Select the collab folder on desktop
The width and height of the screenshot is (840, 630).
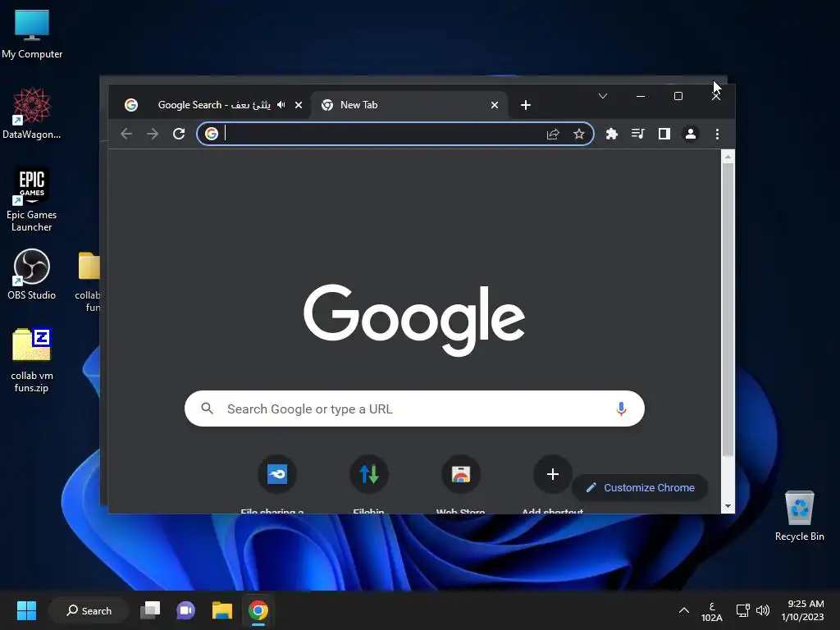(88, 281)
